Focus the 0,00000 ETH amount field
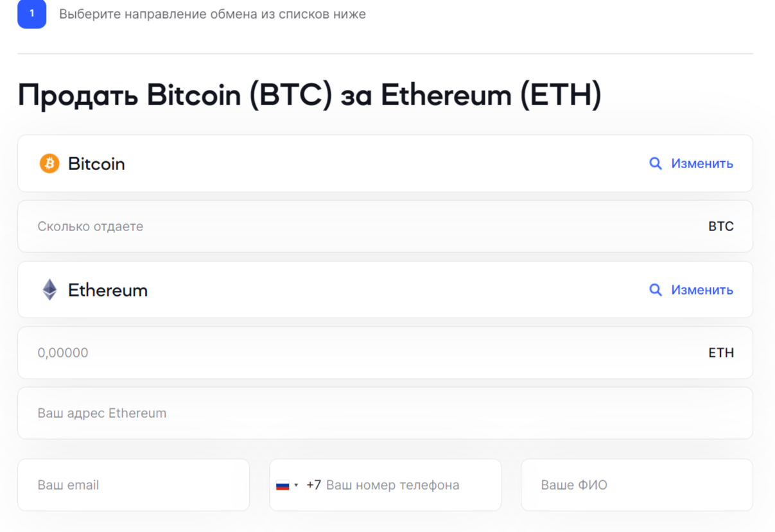 click(x=321, y=353)
